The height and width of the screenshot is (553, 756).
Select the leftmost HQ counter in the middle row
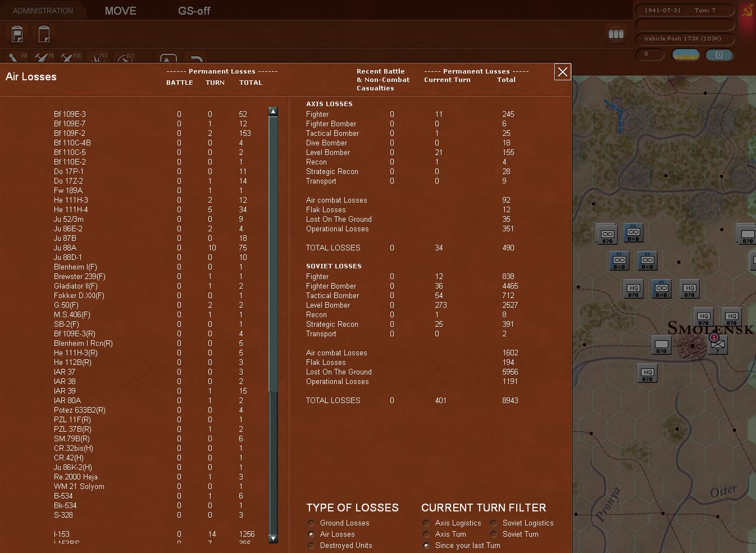pyautogui.click(x=634, y=289)
